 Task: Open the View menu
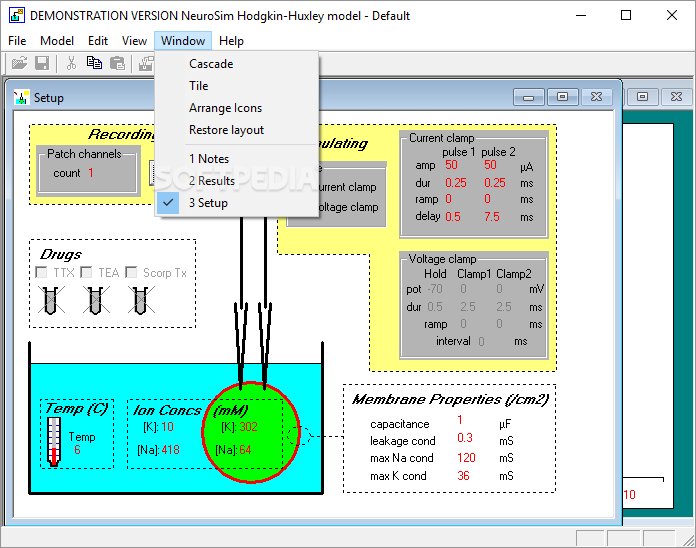134,41
